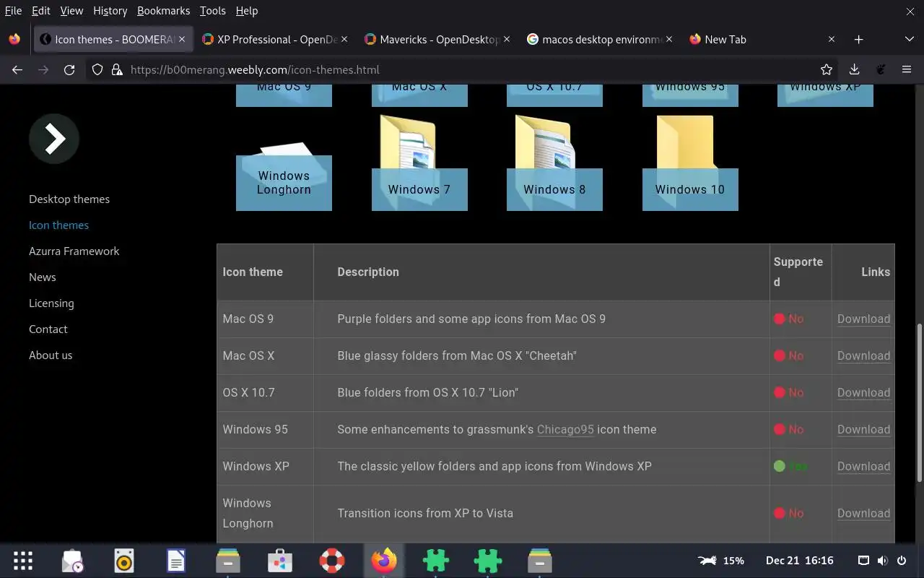This screenshot has height=578, width=924.
Task: Open a new tab with plus button
Action: point(858,39)
